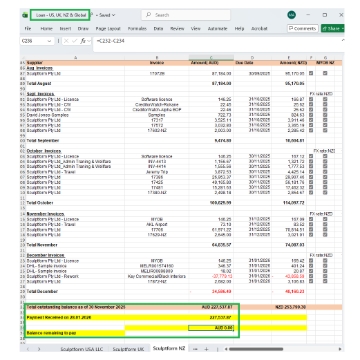Select column E header
The image size is (360, 360).
[289, 58]
